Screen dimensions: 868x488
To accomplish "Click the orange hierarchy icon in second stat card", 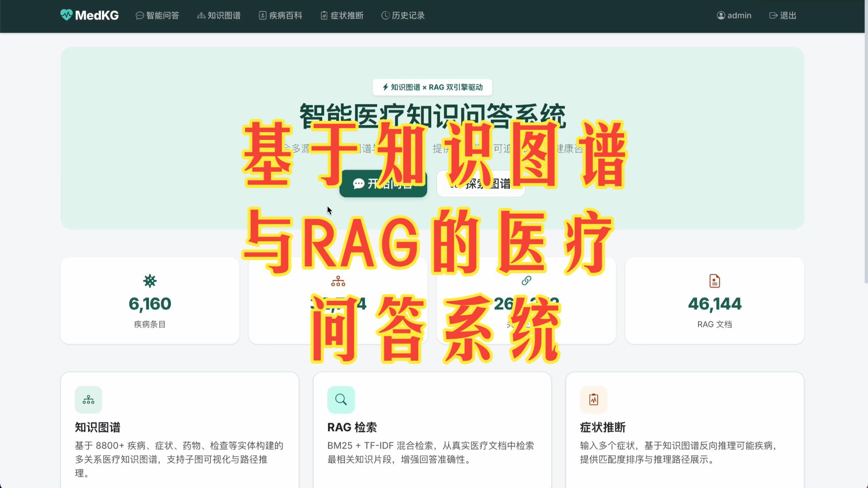I will pyautogui.click(x=338, y=281).
